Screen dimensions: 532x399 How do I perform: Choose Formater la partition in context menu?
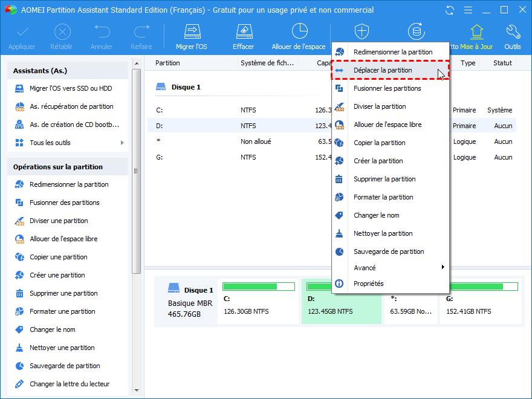click(x=390, y=198)
